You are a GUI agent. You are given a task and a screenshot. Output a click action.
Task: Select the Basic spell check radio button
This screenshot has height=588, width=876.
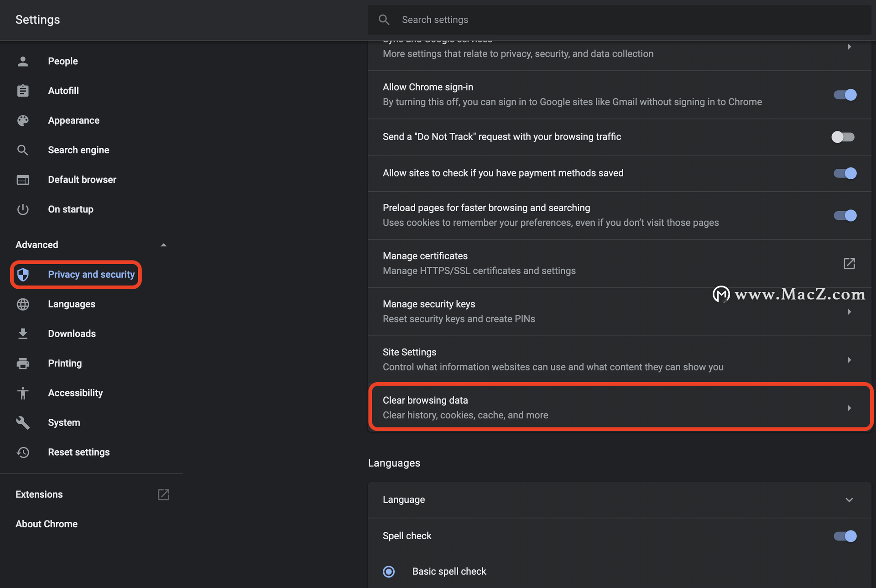389,572
